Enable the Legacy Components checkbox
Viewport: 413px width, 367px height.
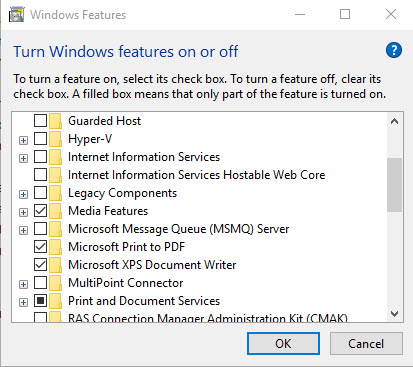click(40, 192)
